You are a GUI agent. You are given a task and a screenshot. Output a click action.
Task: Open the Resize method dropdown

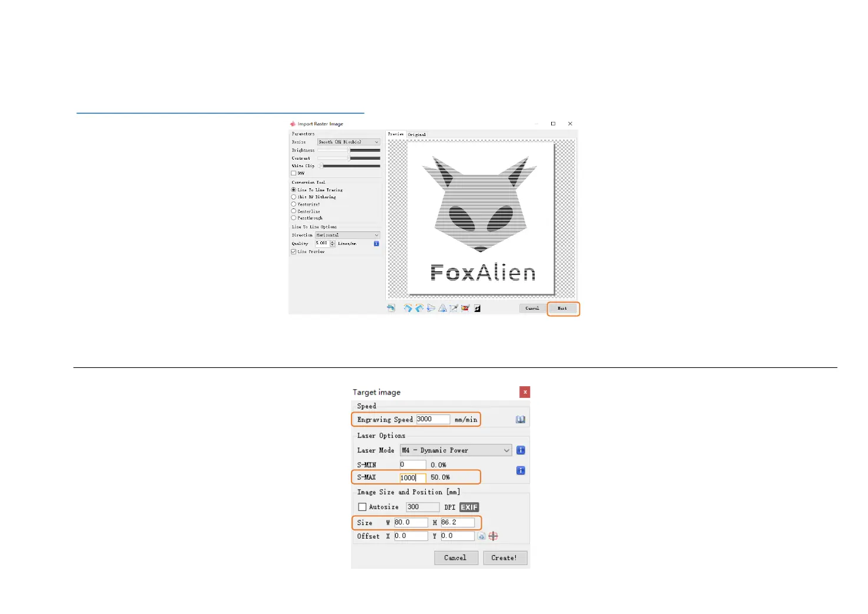tap(349, 142)
